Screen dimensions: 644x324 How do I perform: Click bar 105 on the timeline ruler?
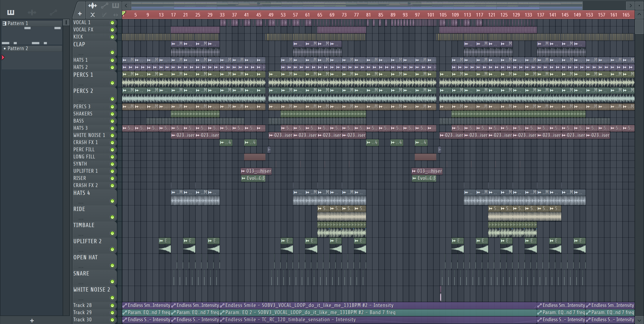(443, 15)
